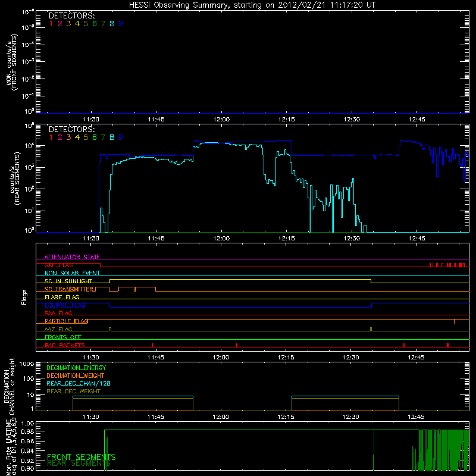Click pink detector 2 in rear segments legend
The image size is (476, 476).
pyautogui.click(x=60, y=137)
